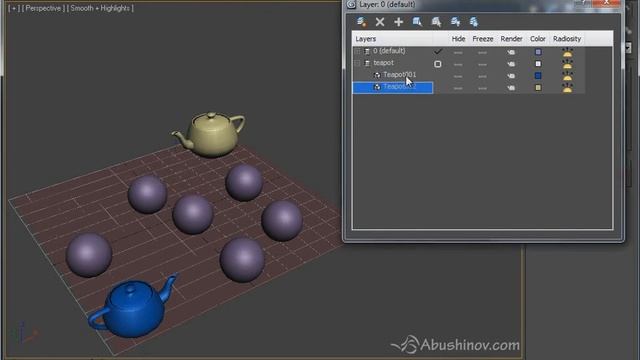Toggle Freeze for the 0 (default) layer

pos(482,52)
